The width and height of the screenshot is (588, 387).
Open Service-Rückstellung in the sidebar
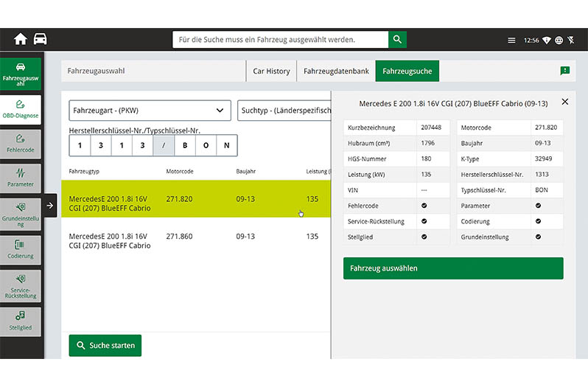coord(21,285)
